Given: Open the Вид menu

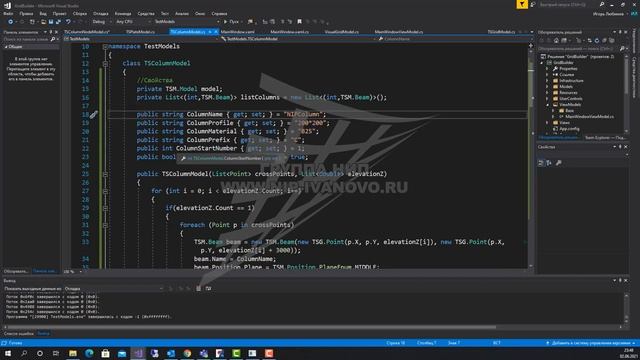Looking at the screenshot, I should [x=43, y=13].
